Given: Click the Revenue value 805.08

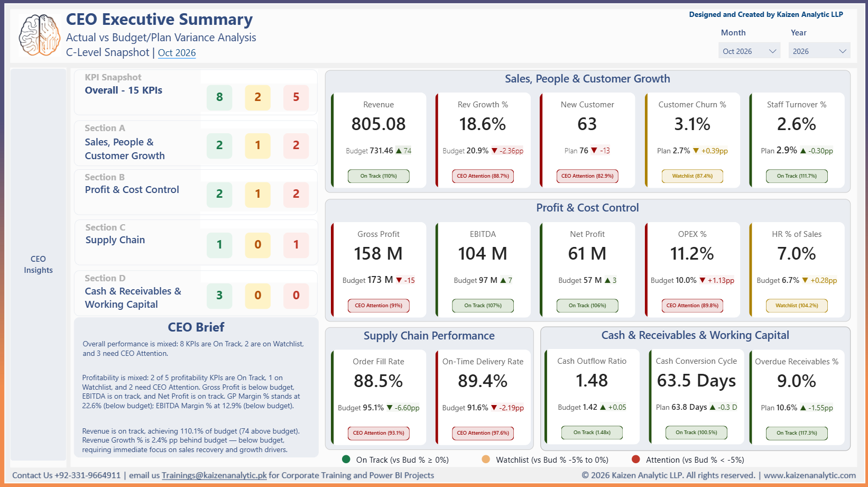Looking at the screenshot, I should coord(378,124).
